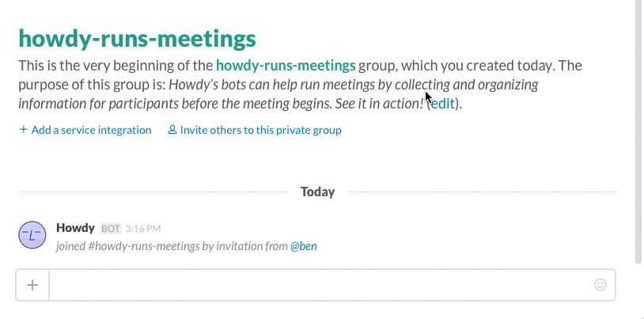The image size is (644, 319).
Task: Click the plus icon before Add a service integration
Action: coord(24,130)
